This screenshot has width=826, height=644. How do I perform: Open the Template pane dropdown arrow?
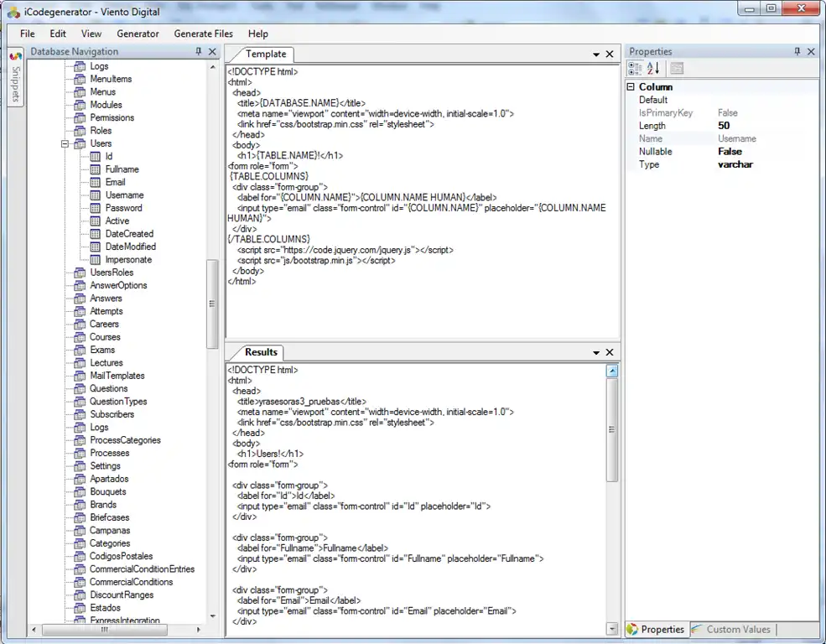tap(596, 55)
